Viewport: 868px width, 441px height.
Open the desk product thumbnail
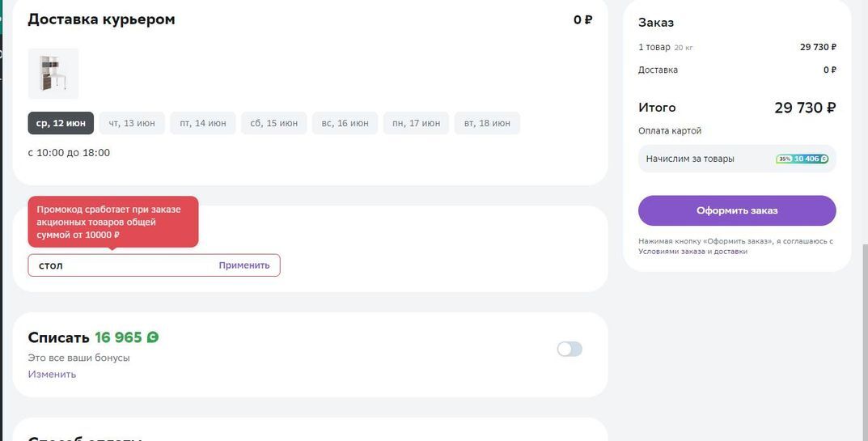pyautogui.click(x=53, y=74)
